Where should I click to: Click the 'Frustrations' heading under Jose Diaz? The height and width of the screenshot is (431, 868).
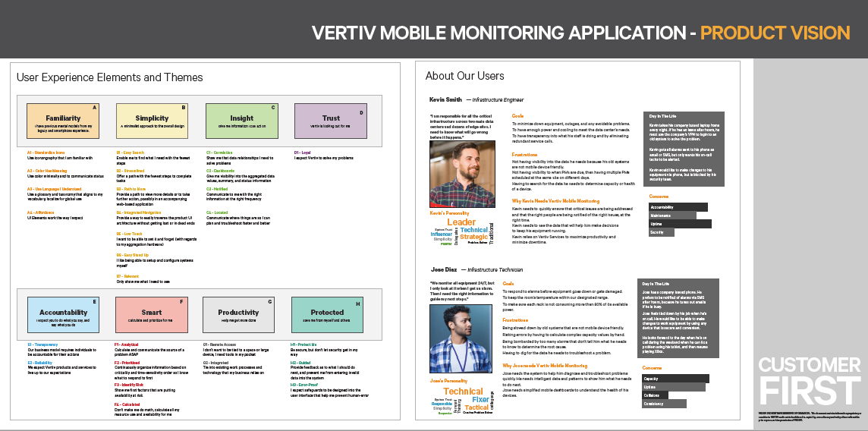click(x=515, y=320)
